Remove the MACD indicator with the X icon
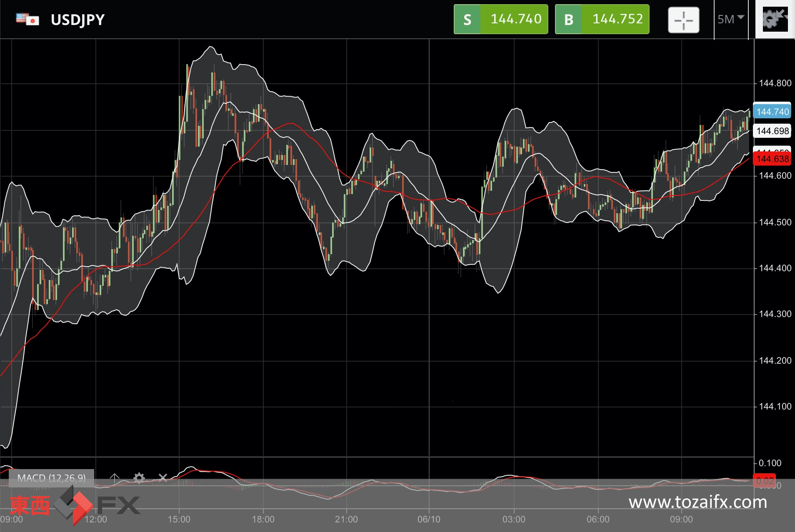This screenshot has height=532, width=795. click(x=163, y=478)
